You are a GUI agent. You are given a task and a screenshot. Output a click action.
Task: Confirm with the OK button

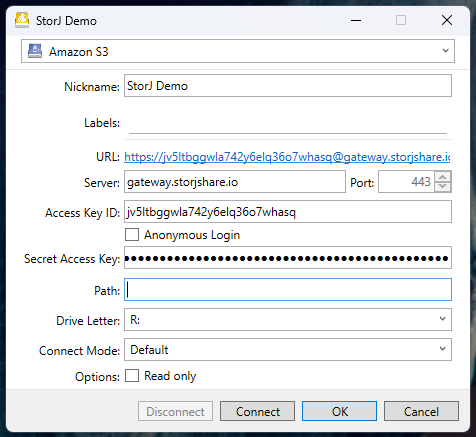(x=339, y=411)
